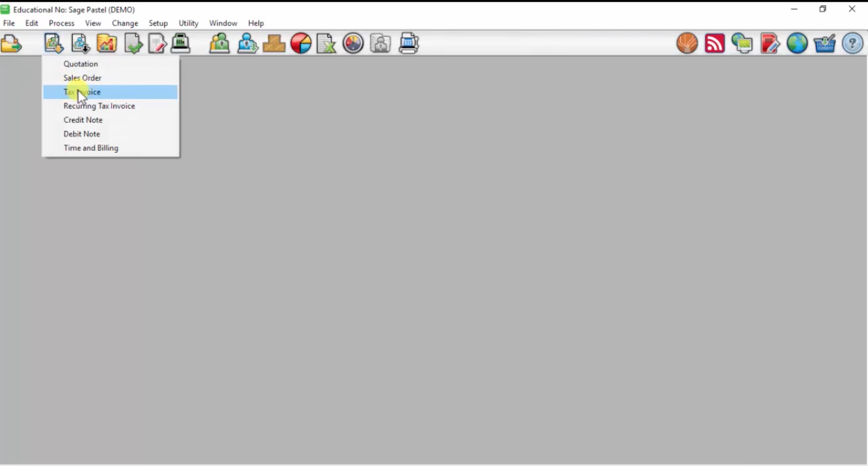Screen dimensions: 868x466
Task: Open the supplier documents dropdown toolbar icon
Action: (80, 43)
